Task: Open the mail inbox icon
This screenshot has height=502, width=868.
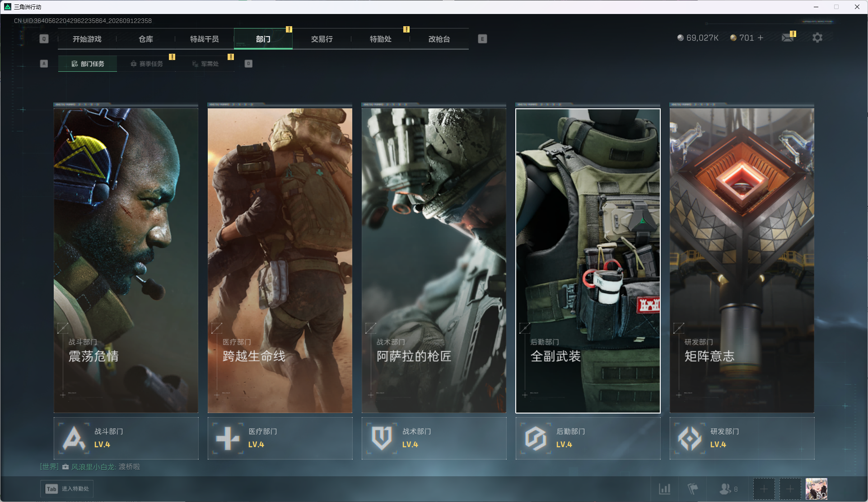Action: tap(788, 37)
